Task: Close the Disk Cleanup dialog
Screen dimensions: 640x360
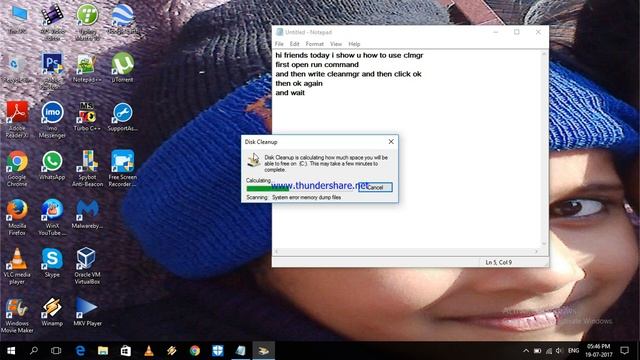Action: (391, 142)
